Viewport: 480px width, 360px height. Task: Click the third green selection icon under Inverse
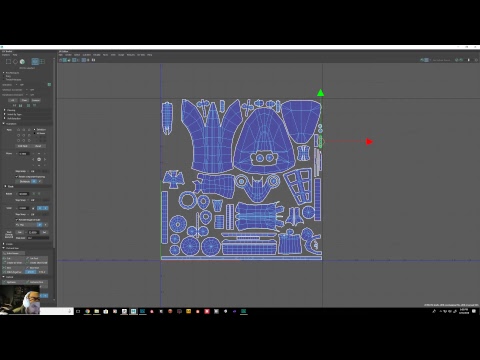coord(28,105)
